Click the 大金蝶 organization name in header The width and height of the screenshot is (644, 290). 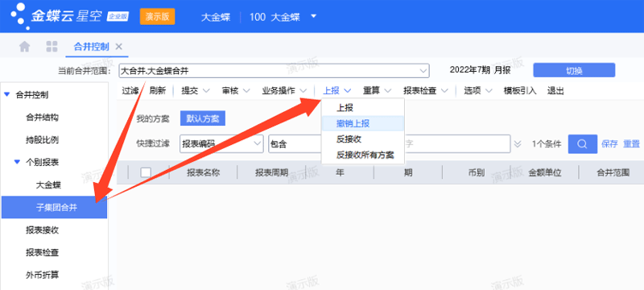coord(216,17)
